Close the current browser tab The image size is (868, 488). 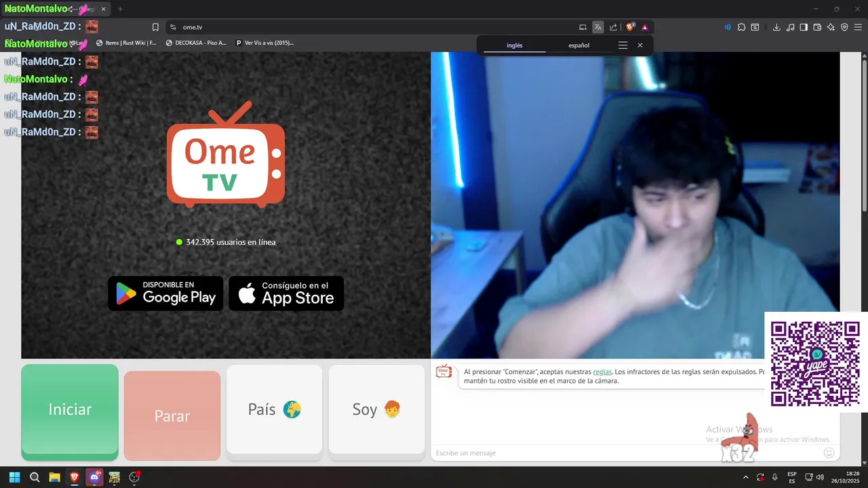click(x=103, y=9)
